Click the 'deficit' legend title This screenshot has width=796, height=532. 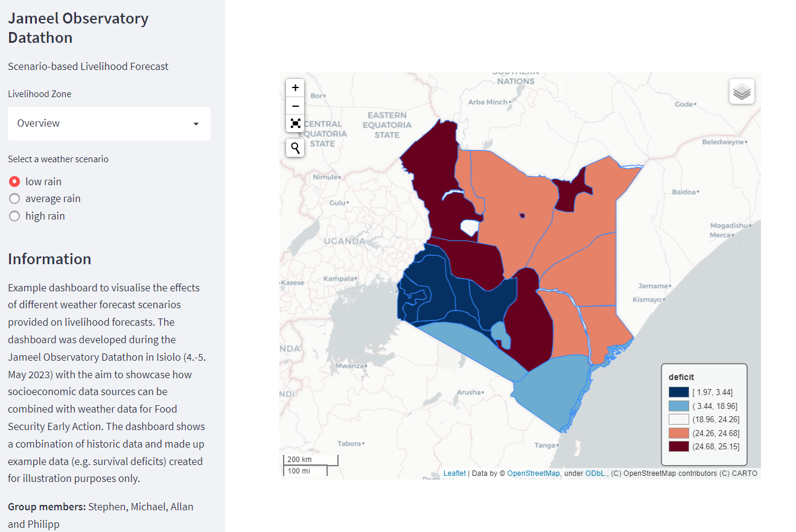pos(681,377)
